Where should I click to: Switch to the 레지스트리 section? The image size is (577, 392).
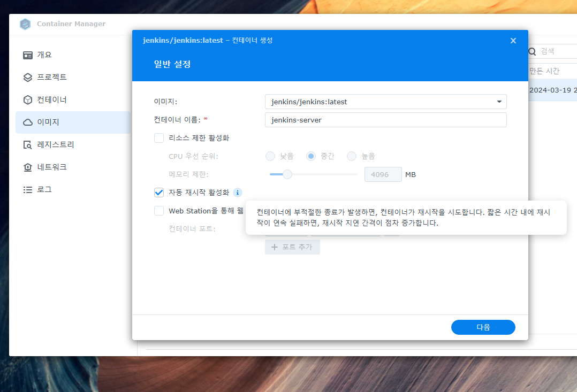[x=73, y=144]
